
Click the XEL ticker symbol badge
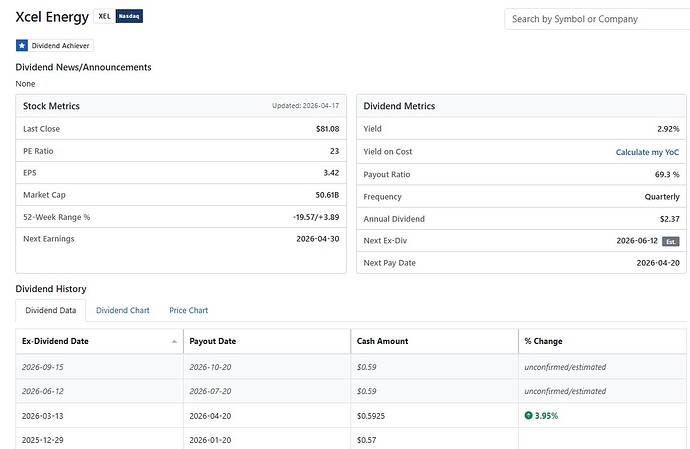[x=104, y=16]
